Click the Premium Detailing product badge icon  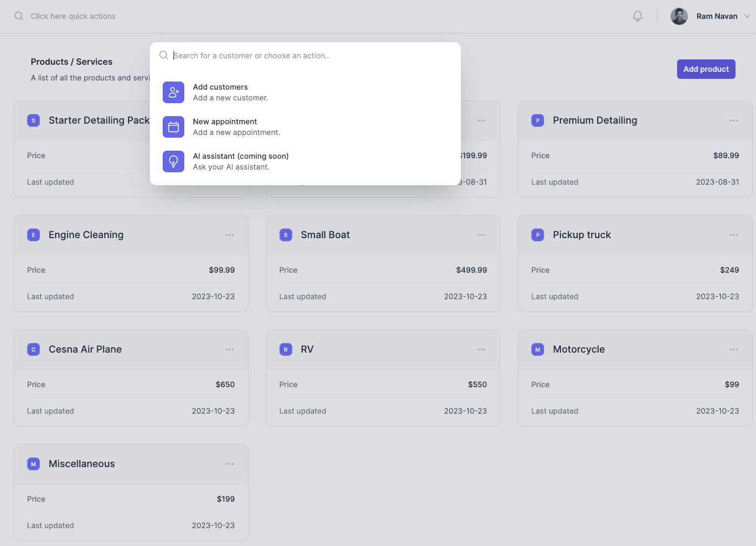tap(538, 120)
